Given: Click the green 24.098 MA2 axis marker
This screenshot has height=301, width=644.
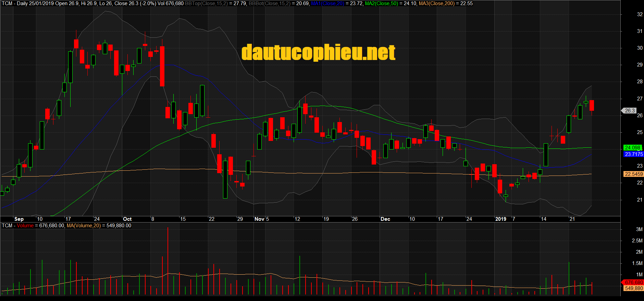Looking at the screenshot, I should (x=633, y=148).
